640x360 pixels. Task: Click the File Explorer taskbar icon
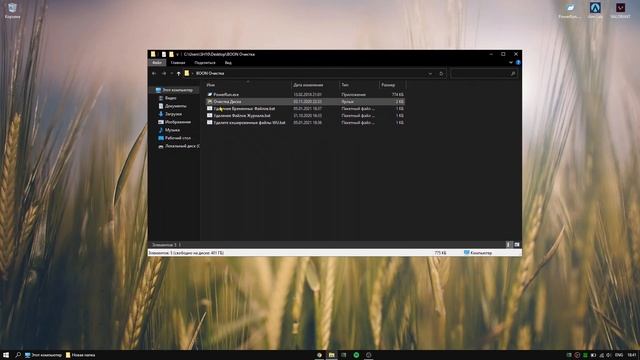pos(331,355)
